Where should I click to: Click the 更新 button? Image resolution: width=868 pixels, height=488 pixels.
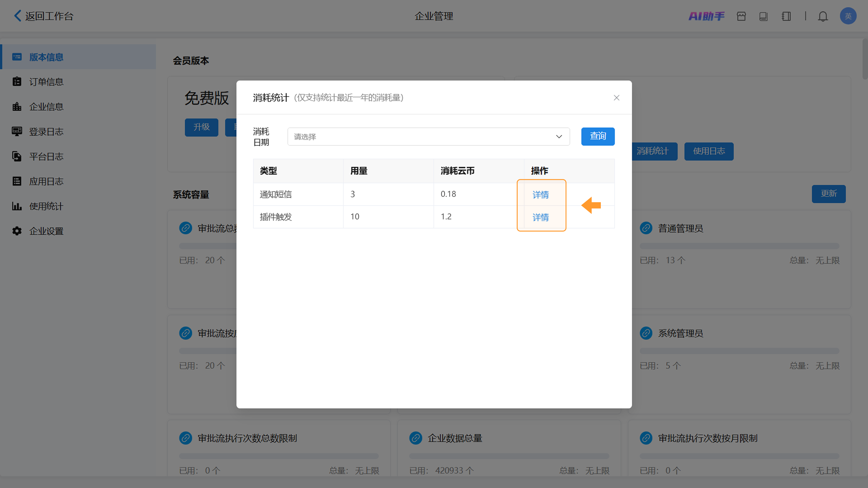[829, 193]
